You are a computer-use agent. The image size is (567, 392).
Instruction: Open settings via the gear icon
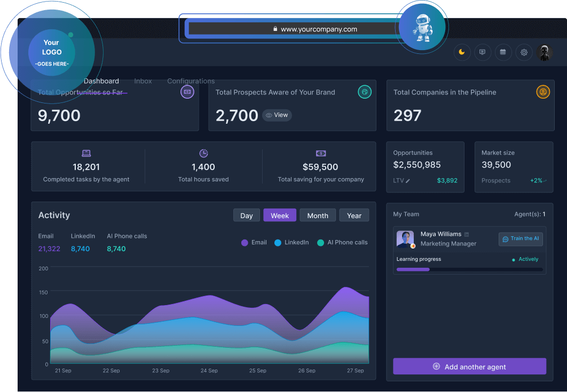click(524, 52)
